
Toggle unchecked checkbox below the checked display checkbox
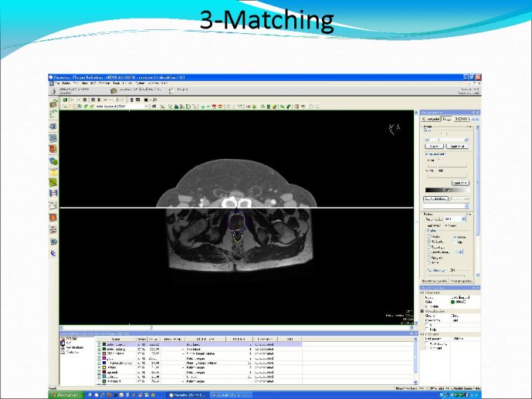click(455, 242)
